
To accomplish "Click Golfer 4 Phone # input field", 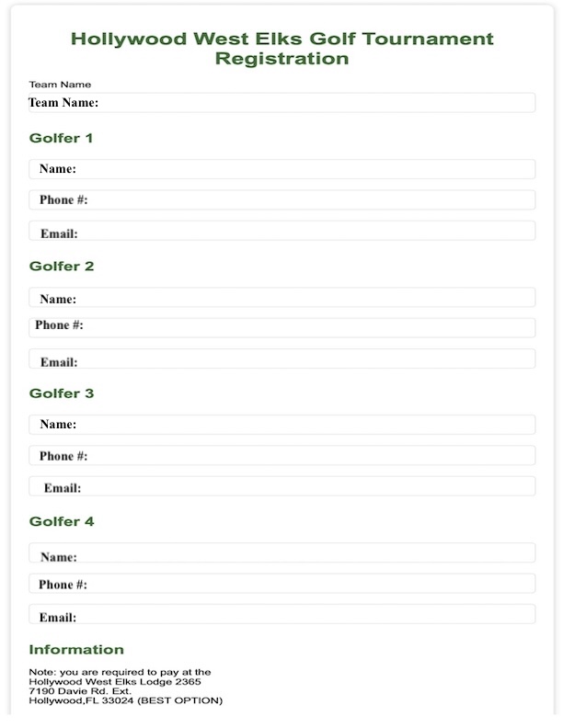I will pyautogui.click(x=282, y=584).
